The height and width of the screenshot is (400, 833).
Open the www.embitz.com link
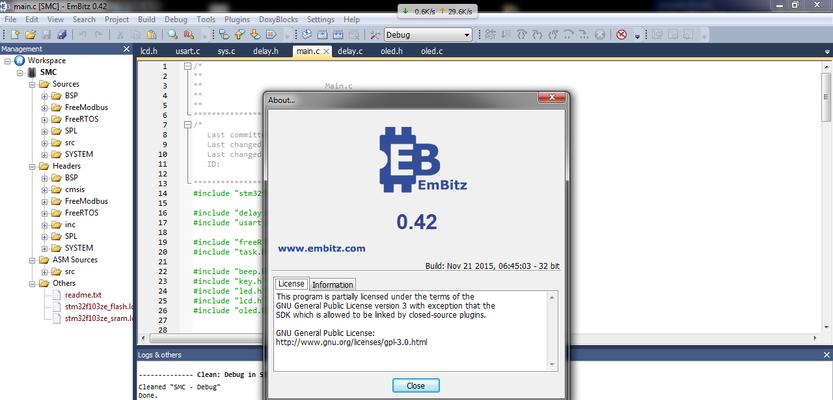click(x=321, y=248)
